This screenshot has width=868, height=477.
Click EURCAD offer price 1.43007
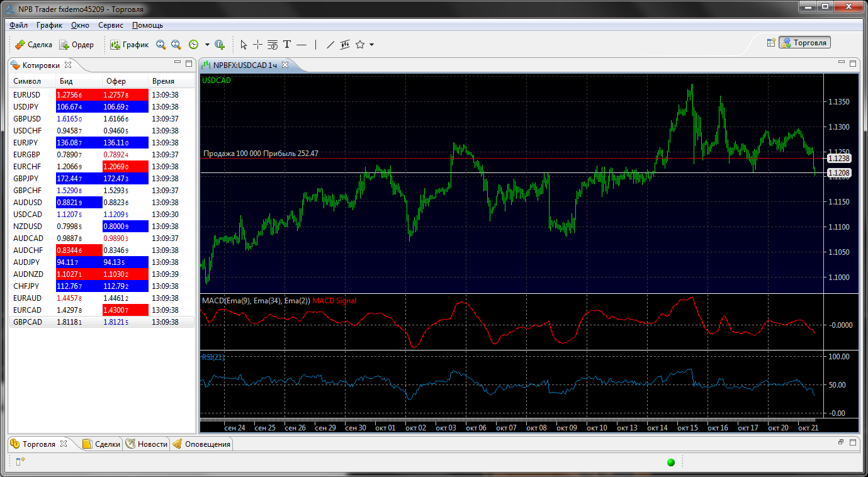click(x=125, y=310)
